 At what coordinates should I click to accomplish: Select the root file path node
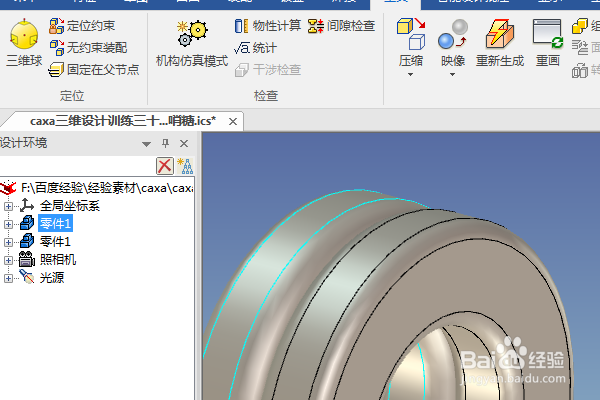click(x=107, y=188)
